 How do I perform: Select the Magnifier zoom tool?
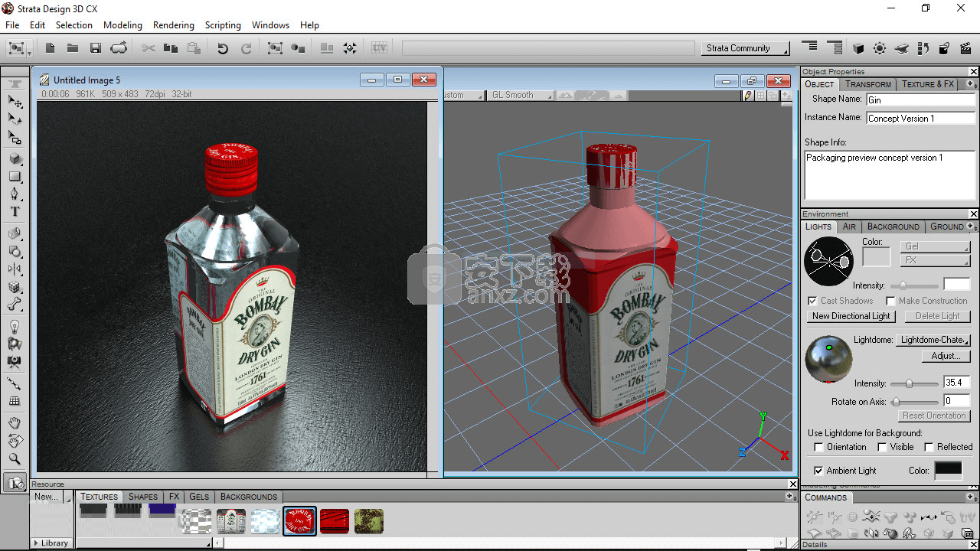point(15,459)
